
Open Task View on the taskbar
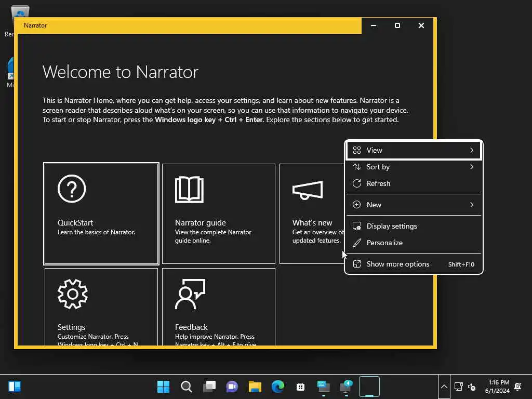209,387
